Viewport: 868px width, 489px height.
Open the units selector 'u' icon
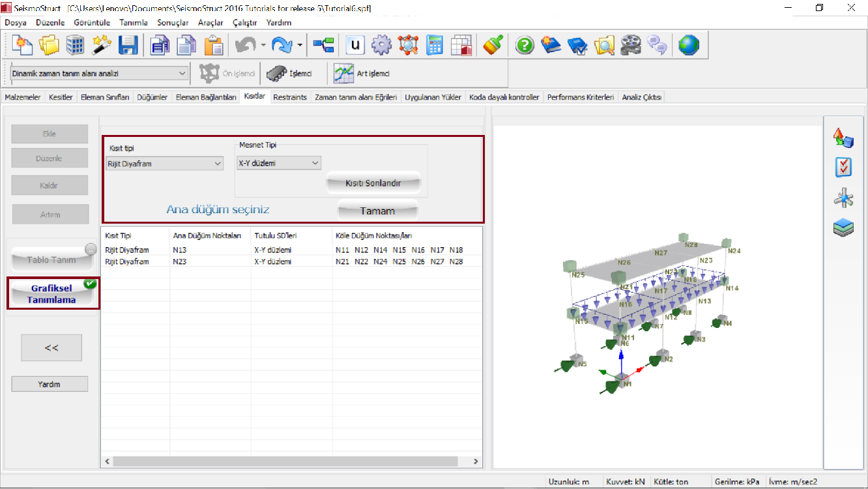(x=355, y=46)
